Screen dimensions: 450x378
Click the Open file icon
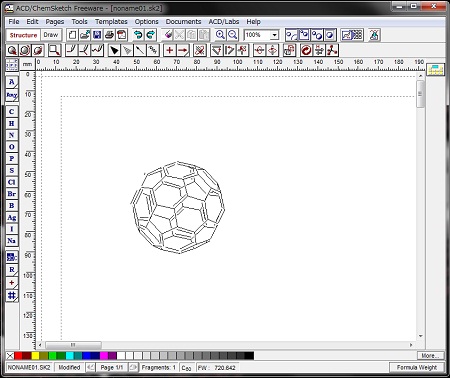[85, 35]
